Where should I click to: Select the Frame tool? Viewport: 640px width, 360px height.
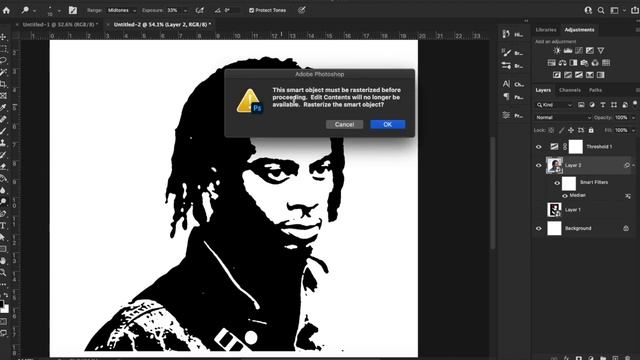[x=3, y=96]
